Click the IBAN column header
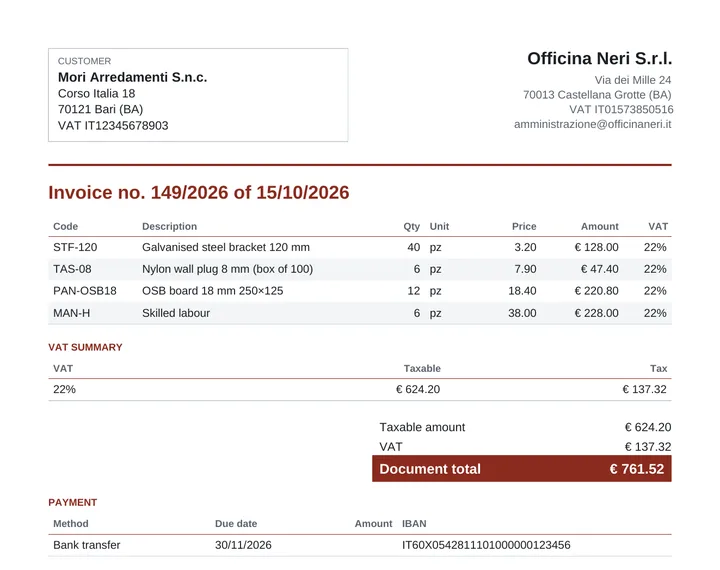 414,524
